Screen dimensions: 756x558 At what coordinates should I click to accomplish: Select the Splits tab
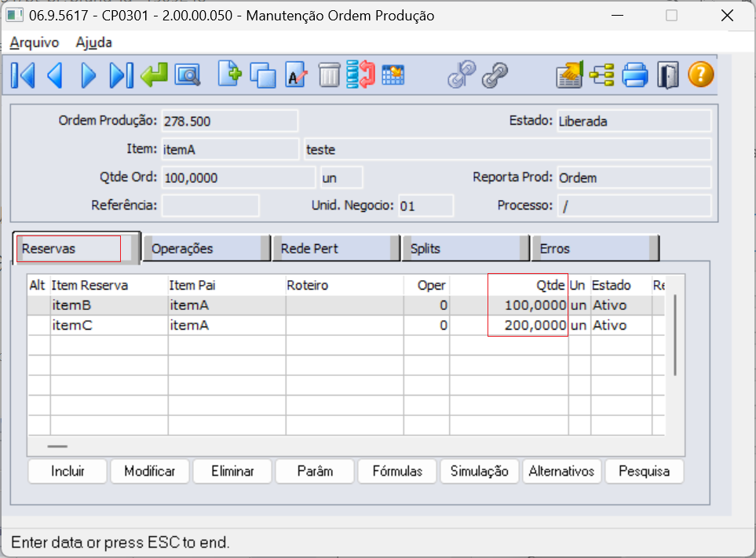[465, 248]
